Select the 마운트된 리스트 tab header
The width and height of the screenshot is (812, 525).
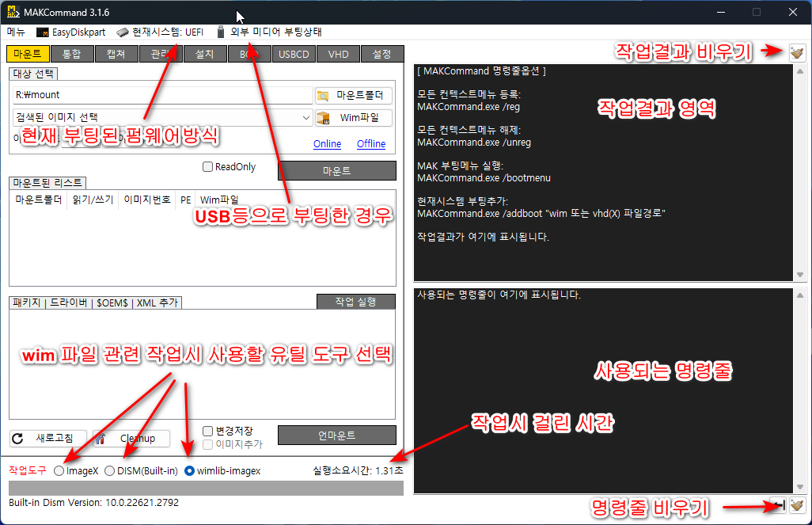(x=47, y=183)
